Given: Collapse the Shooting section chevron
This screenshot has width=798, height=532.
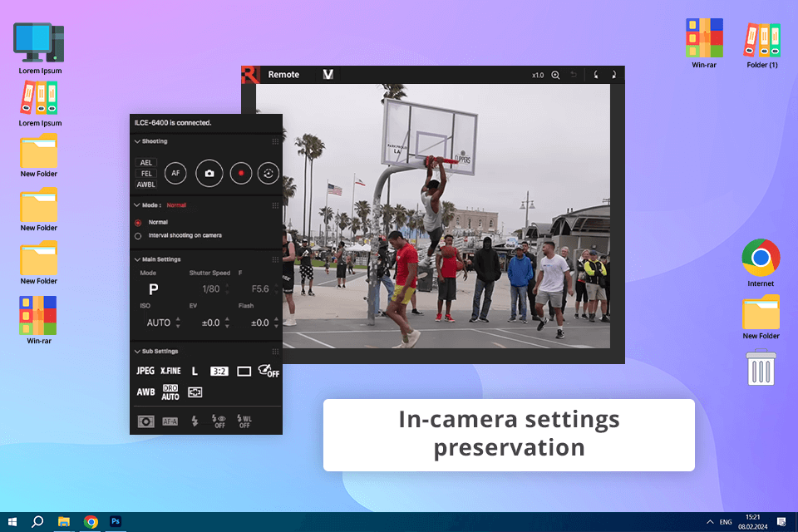Looking at the screenshot, I should tap(137, 141).
